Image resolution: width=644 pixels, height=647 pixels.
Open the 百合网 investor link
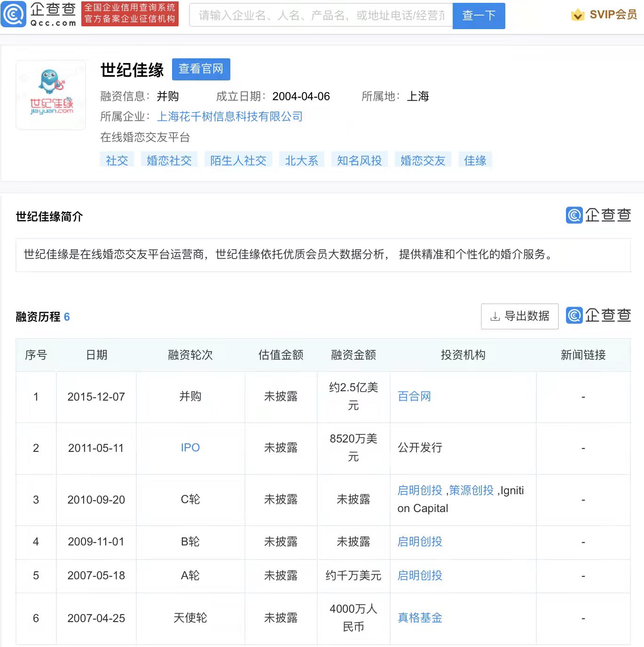(414, 396)
